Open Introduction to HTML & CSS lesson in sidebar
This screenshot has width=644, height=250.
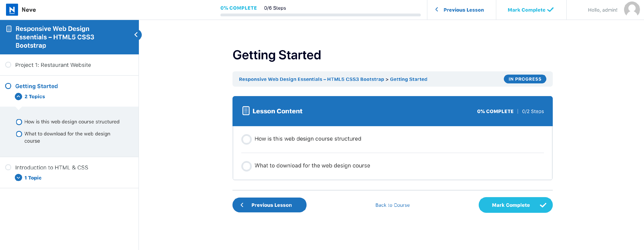click(x=52, y=167)
